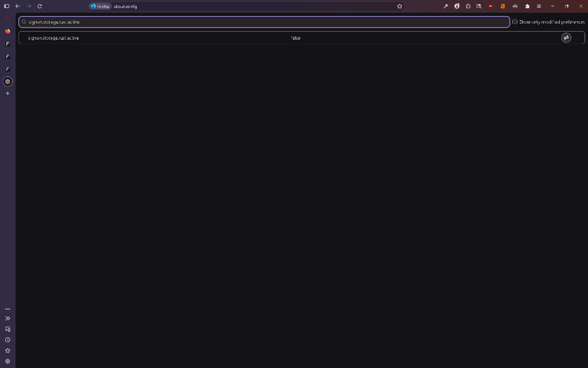
Task: Check Show only modified preferences
Action: click(515, 22)
